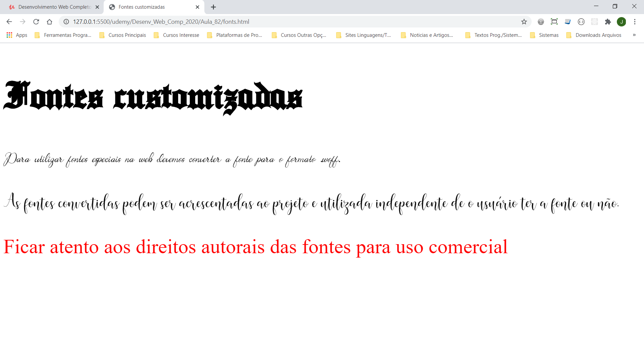Bookmark this page with the star
Viewport: 644px width, 345px height.
pyautogui.click(x=524, y=22)
